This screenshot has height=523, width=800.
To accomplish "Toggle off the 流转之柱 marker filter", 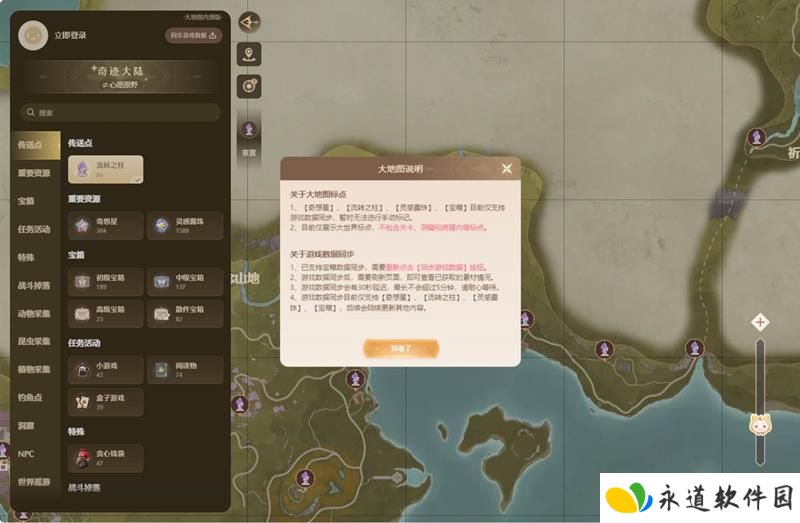I will (106, 169).
